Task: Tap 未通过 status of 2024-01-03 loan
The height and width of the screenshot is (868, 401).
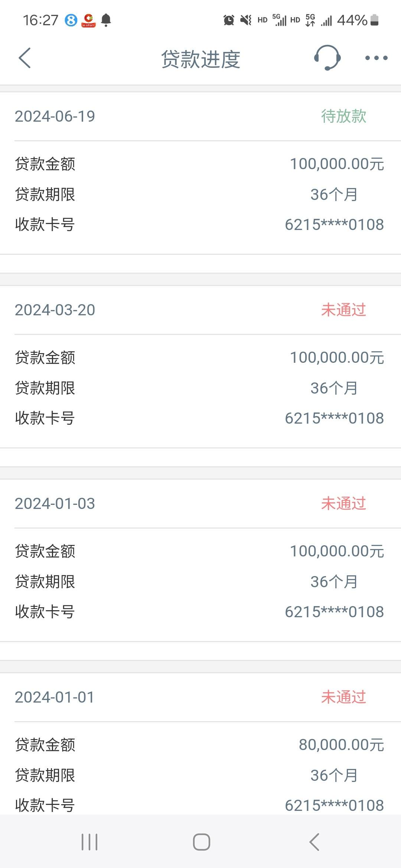Action: click(x=344, y=503)
